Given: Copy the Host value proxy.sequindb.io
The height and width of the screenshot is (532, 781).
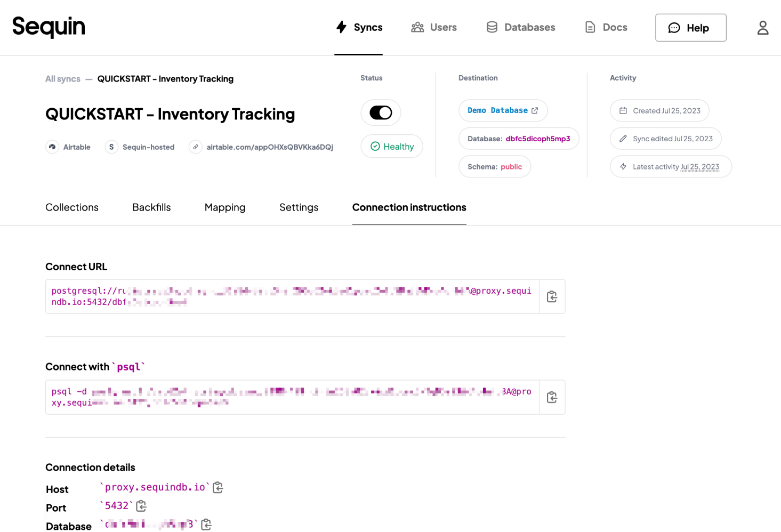Looking at the screenshot, I should coord(218,487).
